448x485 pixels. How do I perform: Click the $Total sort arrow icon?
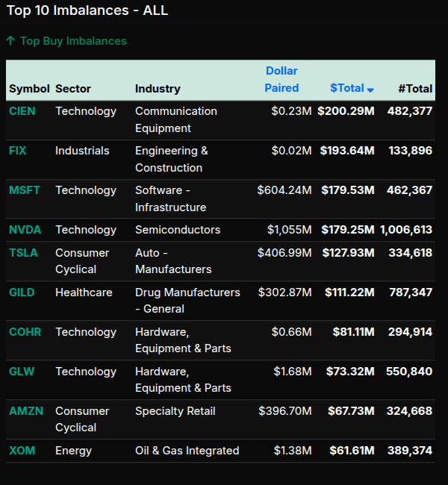pyautogui.click(x=370, y=90)
